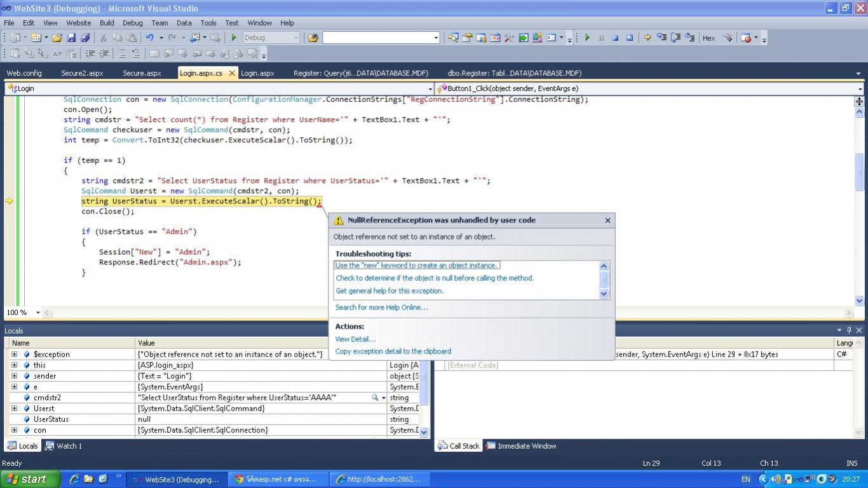Screen dimensions: 868x488
Task: Click the code editor vertical scrollbar thumb
Action: (x=860, y=172)
